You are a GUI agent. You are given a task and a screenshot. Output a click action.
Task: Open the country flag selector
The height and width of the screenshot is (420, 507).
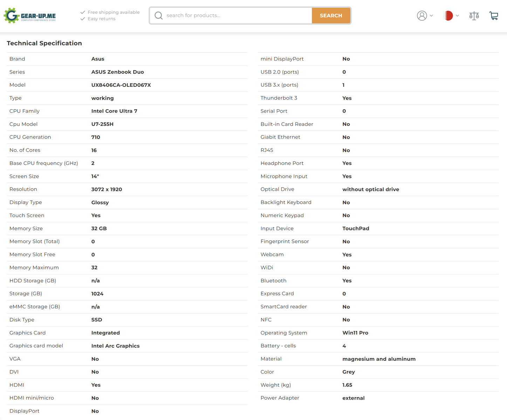tap(448, 16)
